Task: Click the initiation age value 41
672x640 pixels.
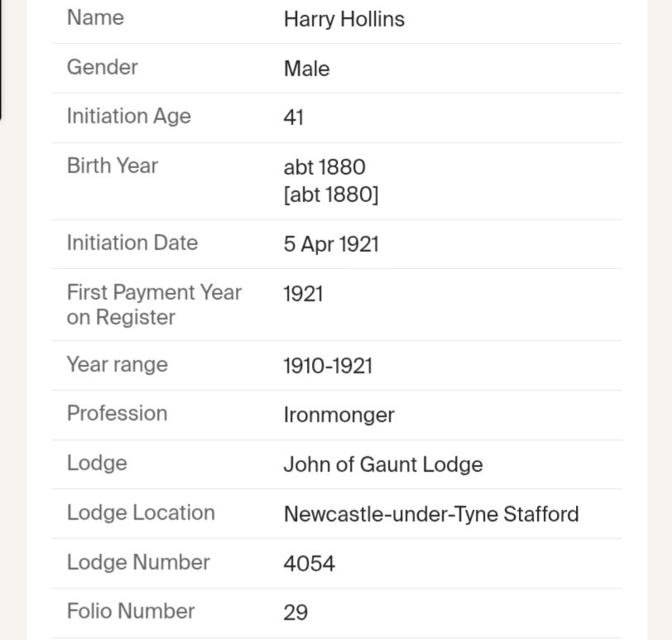Action: pos(294,118)
